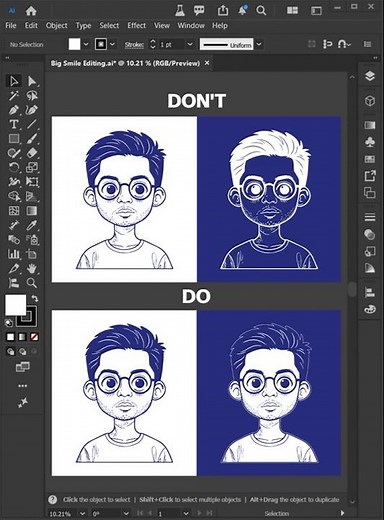Enable Draw Normal mode
Screen dimensions: 384x520
[11, 351]
